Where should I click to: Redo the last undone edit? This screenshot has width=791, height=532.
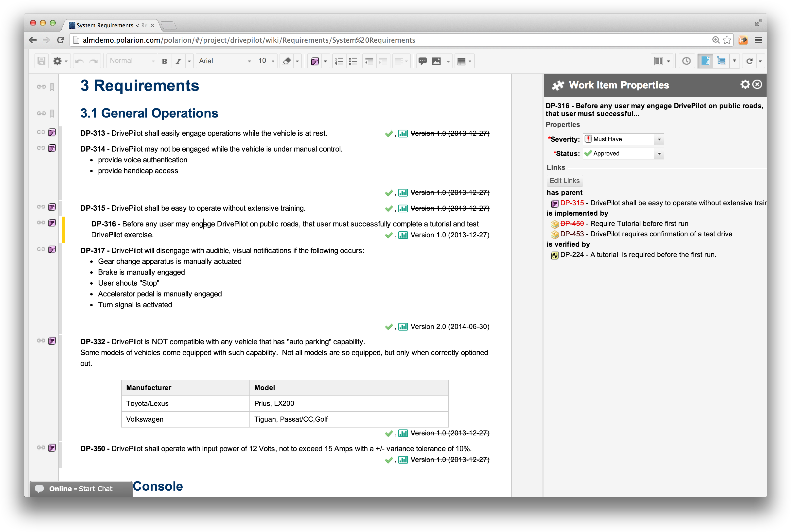pos(93,61)
